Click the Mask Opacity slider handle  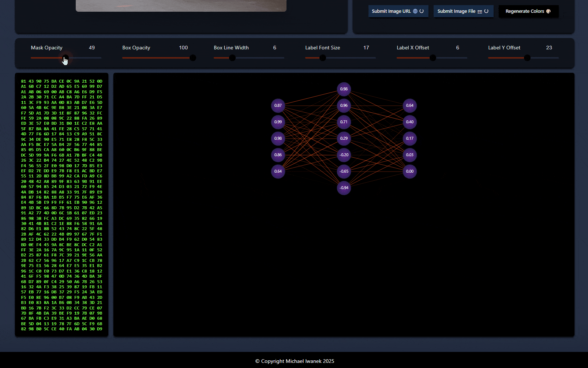[65, 58]
